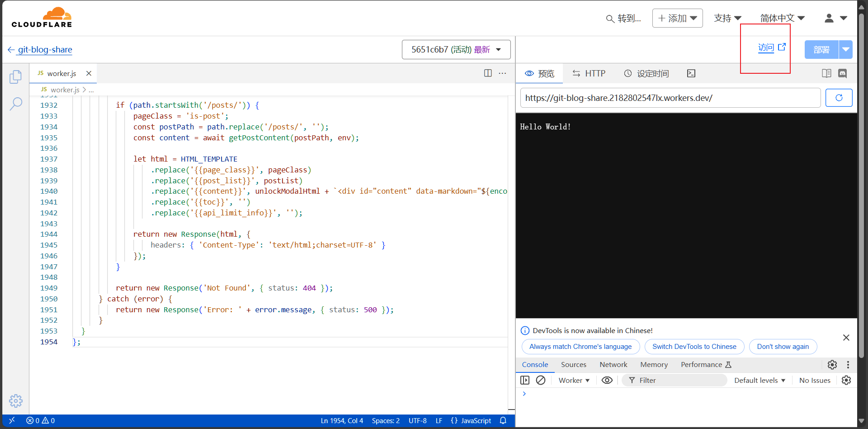Open the user account profile icon
Viewport: 868px width, 429px height.
[x=829, y=18]
